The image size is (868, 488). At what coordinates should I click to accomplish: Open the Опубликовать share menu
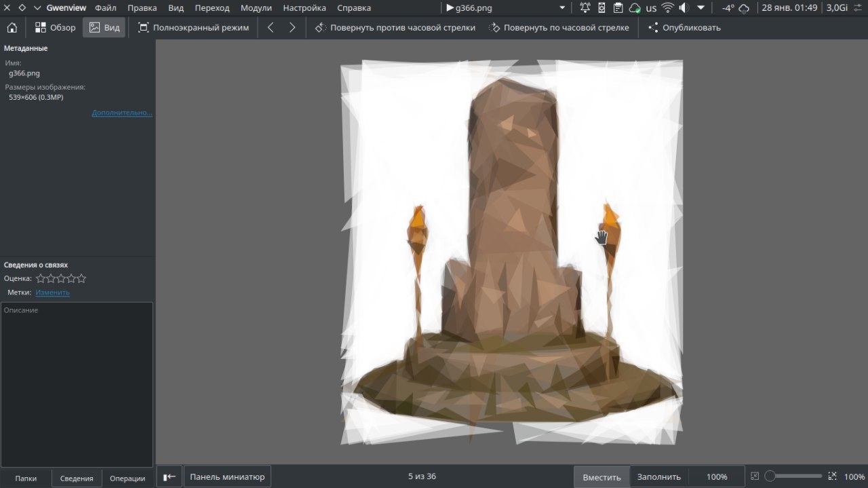pos(684,28)
